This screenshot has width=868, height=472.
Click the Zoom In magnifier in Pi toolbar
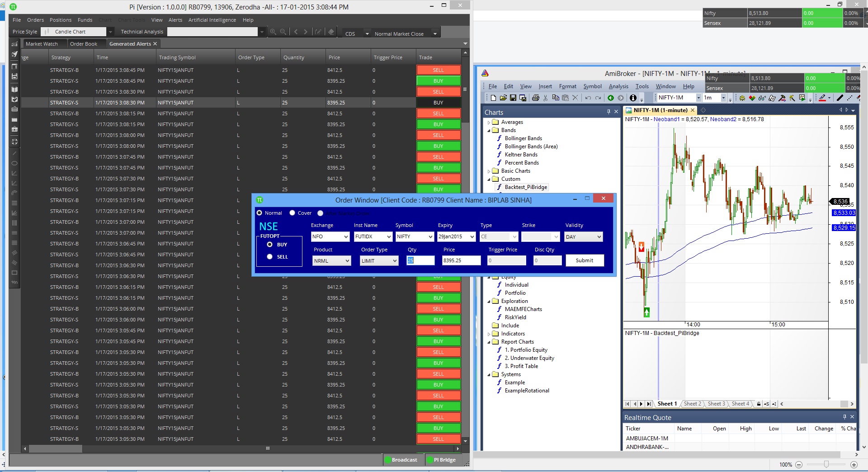273,32
